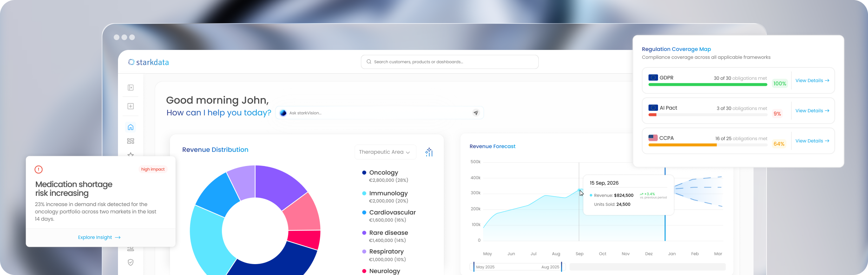Screen dimensions: 868x275
Task: Click the "30 of 30 obligations met" text
Action: coord(740,78)
